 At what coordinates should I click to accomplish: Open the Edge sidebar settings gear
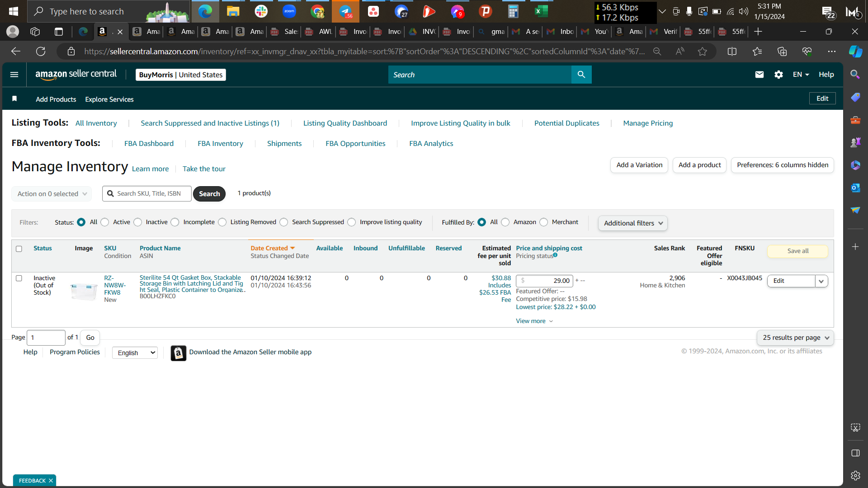[855, 475]
